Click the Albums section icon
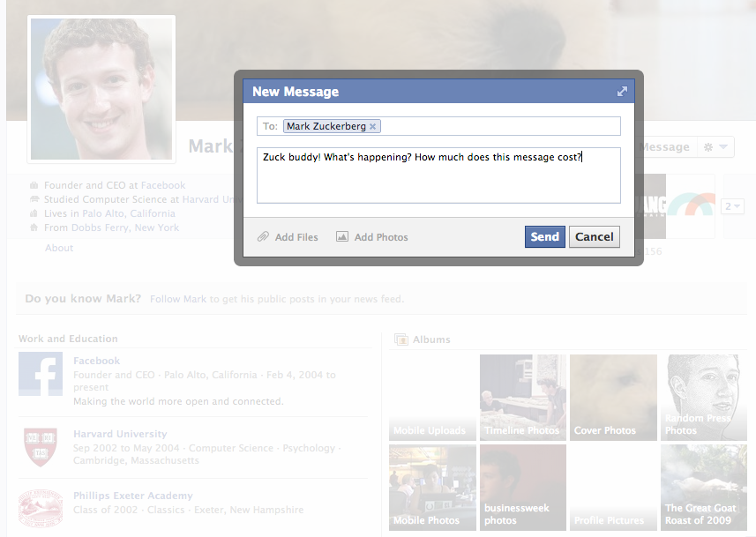Screen dimensions: 756x537 401,339
